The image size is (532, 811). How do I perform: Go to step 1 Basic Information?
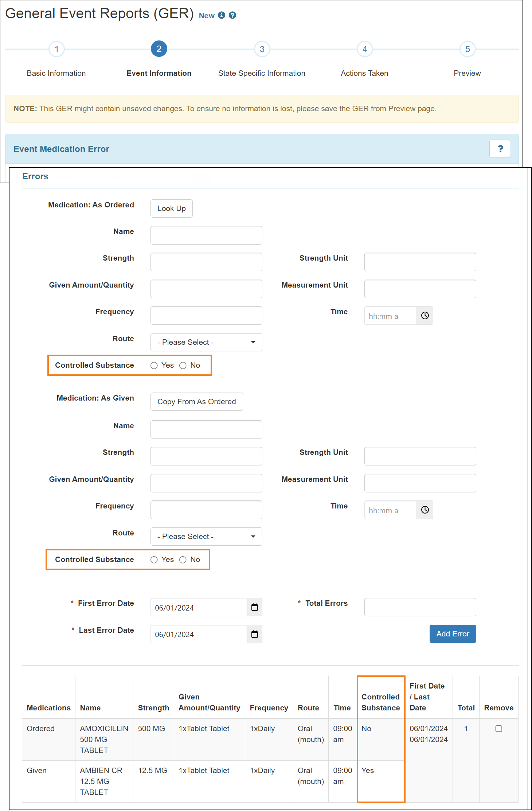point(56,49)
